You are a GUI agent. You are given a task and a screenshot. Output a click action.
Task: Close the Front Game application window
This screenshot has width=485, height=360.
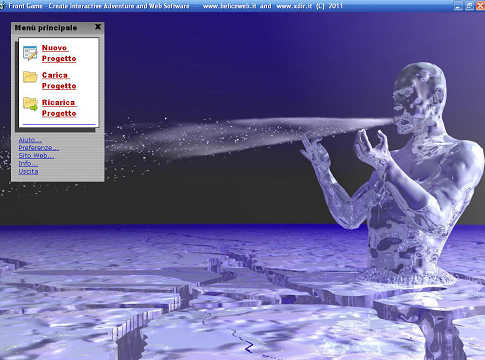point(480,5)
